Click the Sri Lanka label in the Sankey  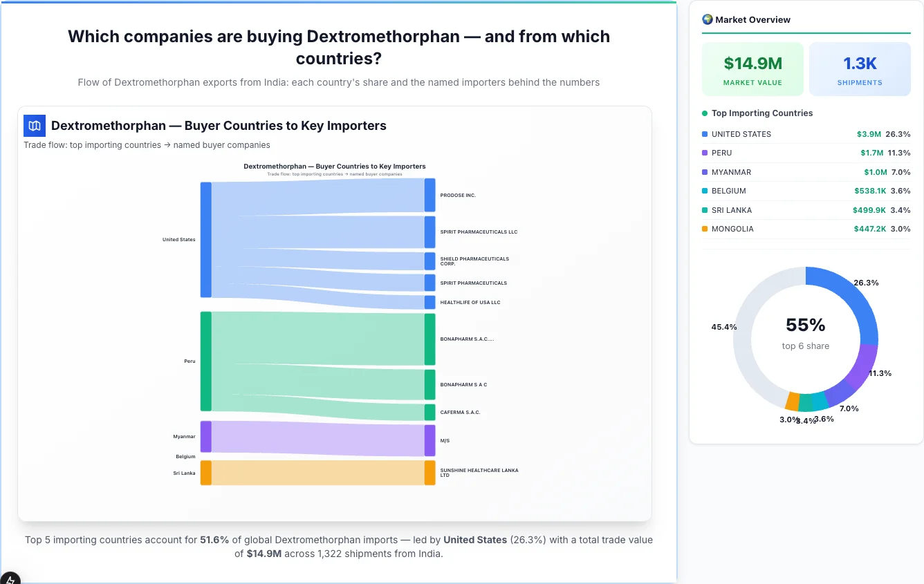coord(184,473)
